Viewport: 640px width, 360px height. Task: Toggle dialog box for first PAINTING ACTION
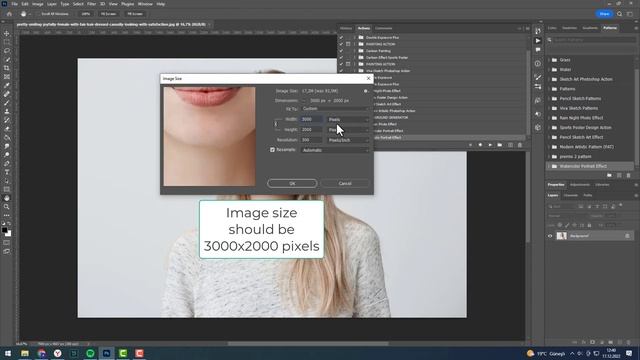348,44
